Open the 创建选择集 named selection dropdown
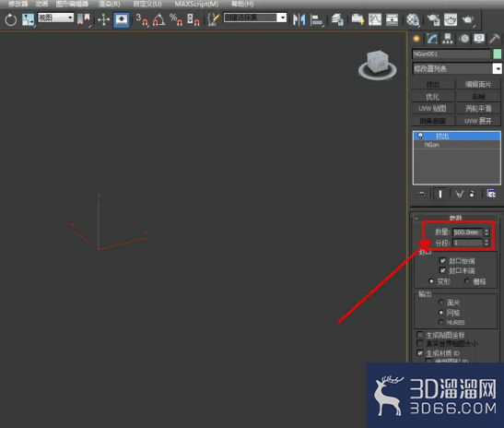 (255, 18)
